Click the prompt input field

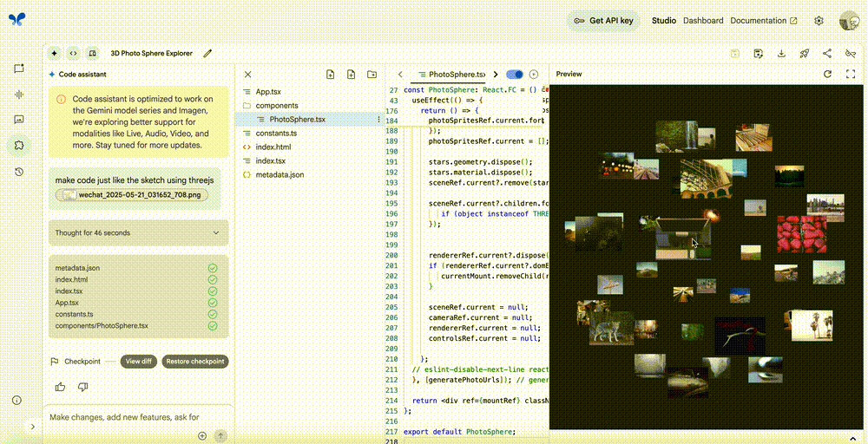pyautogui.click(x=126, y=417)
